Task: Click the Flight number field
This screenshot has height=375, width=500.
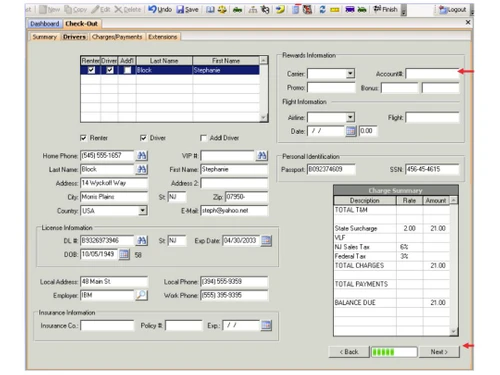Action: [432, 117]
